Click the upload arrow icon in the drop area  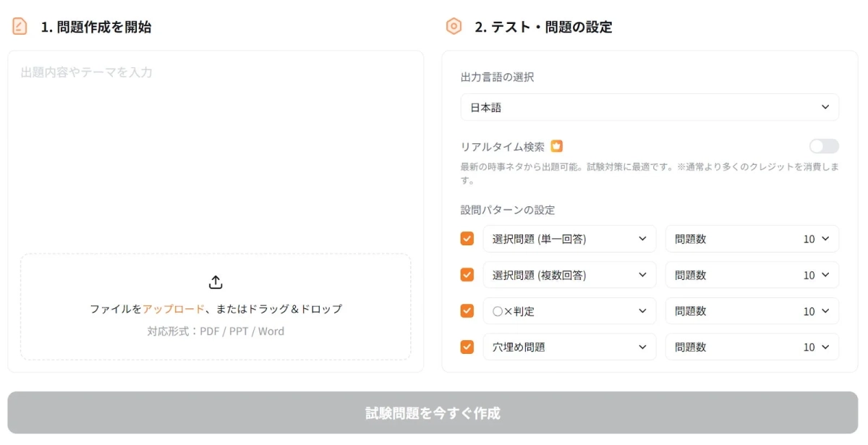pos(215,284)
